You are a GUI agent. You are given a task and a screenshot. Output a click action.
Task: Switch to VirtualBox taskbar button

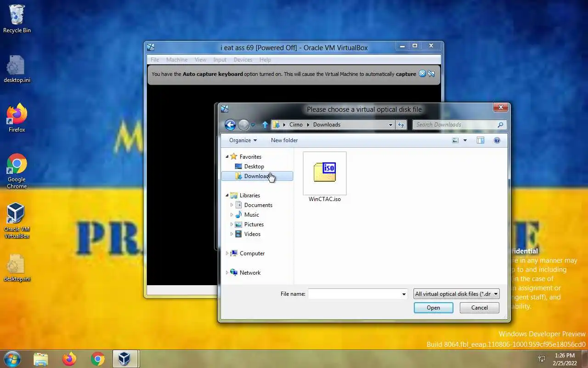124,359
